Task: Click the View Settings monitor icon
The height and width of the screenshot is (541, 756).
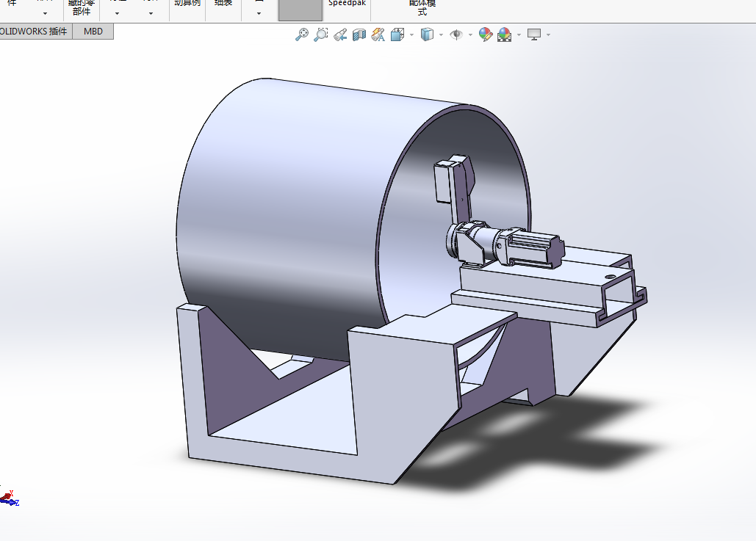Action: click(534, 35)
